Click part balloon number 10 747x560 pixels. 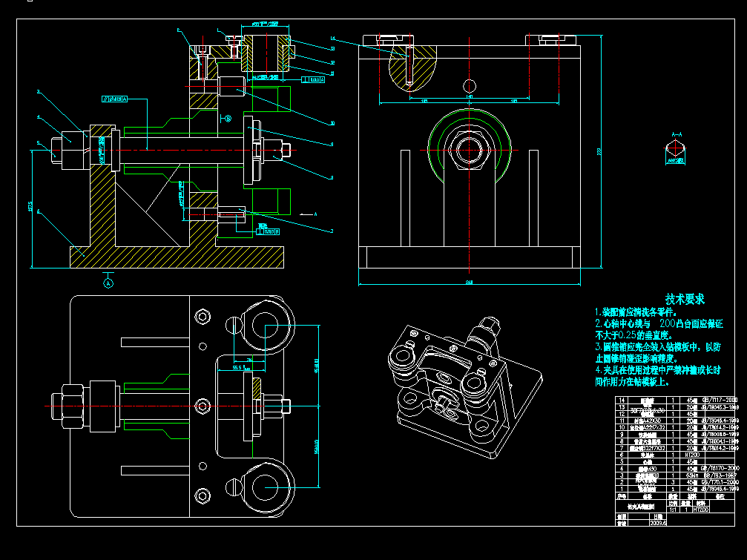pyautogui.click(x=332, y=123)
